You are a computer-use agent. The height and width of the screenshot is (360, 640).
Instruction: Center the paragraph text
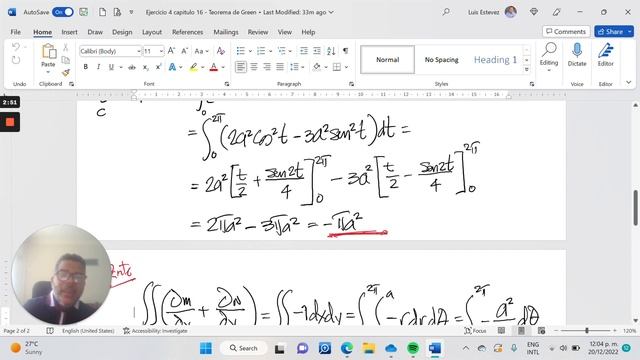(254, 67)
